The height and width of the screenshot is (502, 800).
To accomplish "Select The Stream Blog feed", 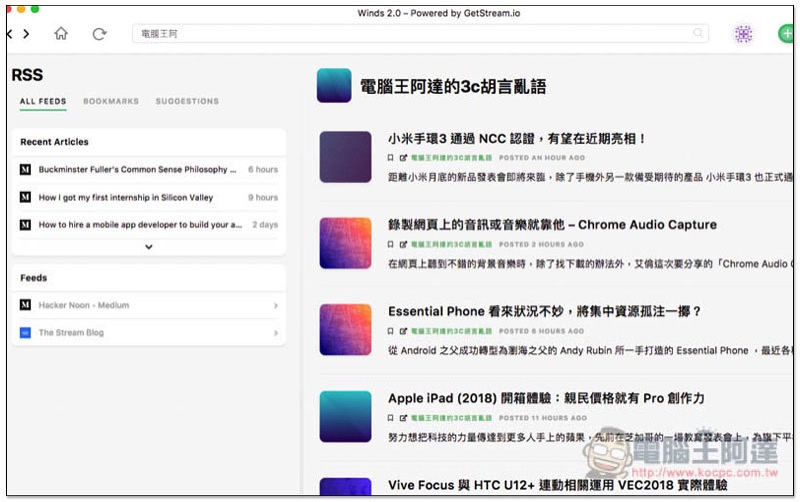I will pyautogui.click(x=71, y=333).
